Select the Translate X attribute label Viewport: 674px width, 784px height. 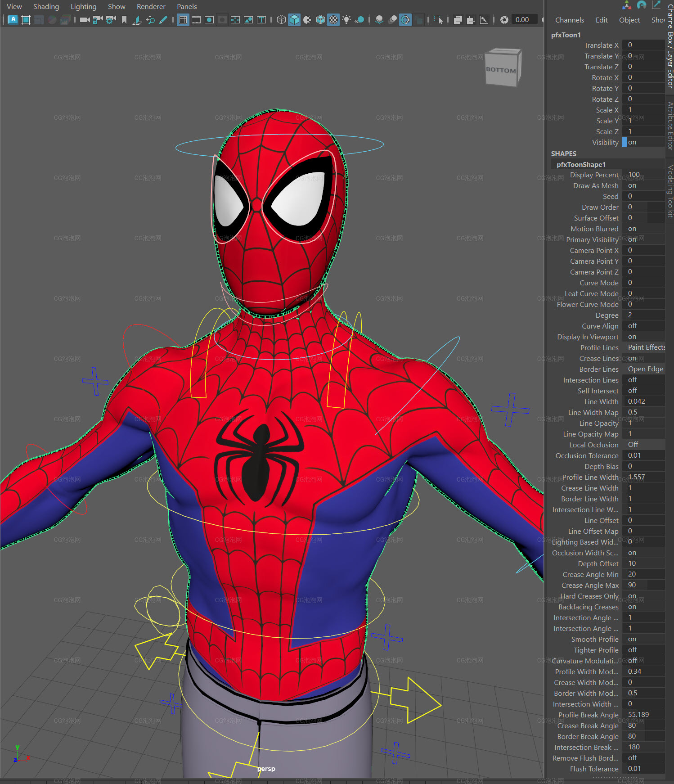601,45
